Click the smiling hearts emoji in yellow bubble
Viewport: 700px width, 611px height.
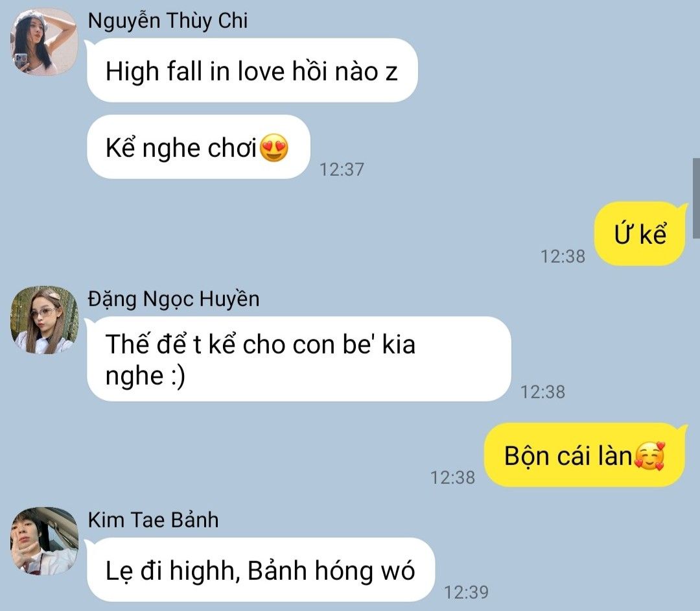click(x=650, y=456)
